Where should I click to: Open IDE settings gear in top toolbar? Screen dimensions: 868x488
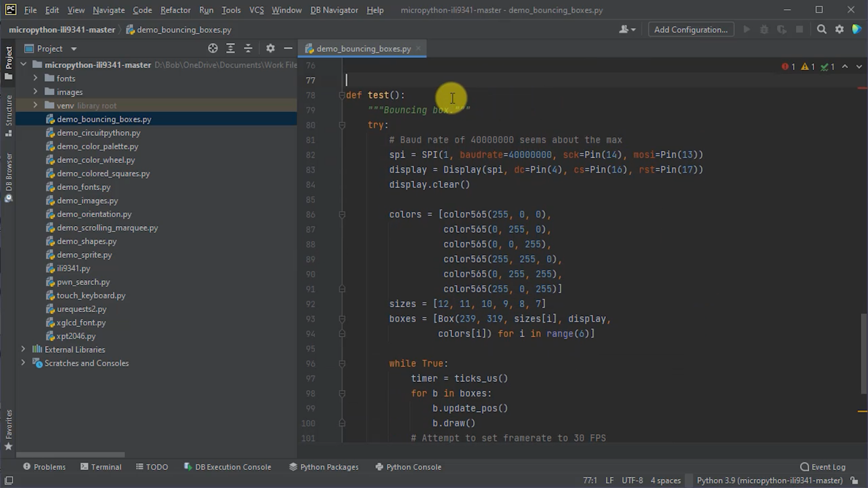(x=840, y=29)
